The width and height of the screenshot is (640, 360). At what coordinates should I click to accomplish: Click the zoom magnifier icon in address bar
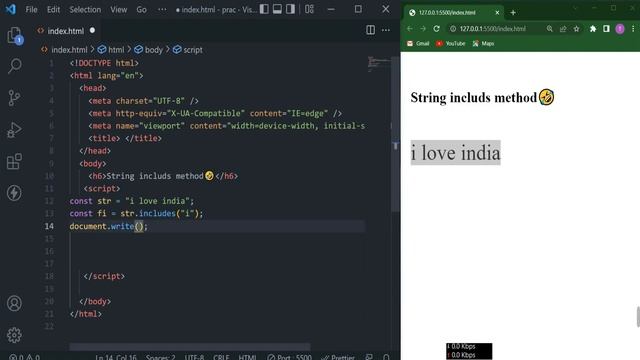coord(550,29)
